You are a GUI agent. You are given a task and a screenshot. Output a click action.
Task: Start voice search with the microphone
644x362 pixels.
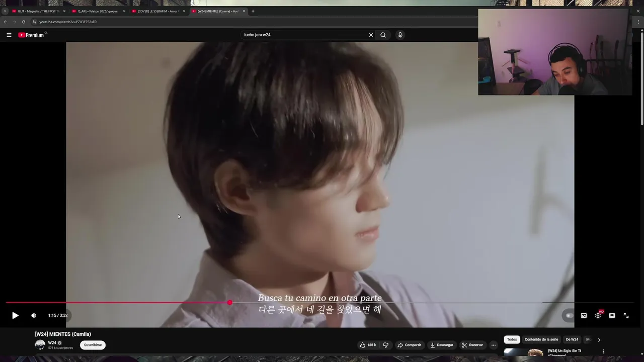[400, 35]
